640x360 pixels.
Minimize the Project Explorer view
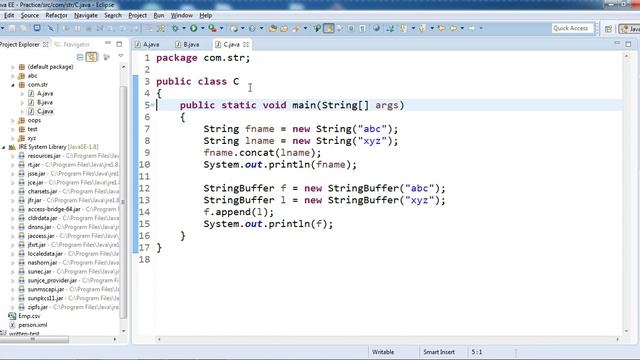point(108,43)
